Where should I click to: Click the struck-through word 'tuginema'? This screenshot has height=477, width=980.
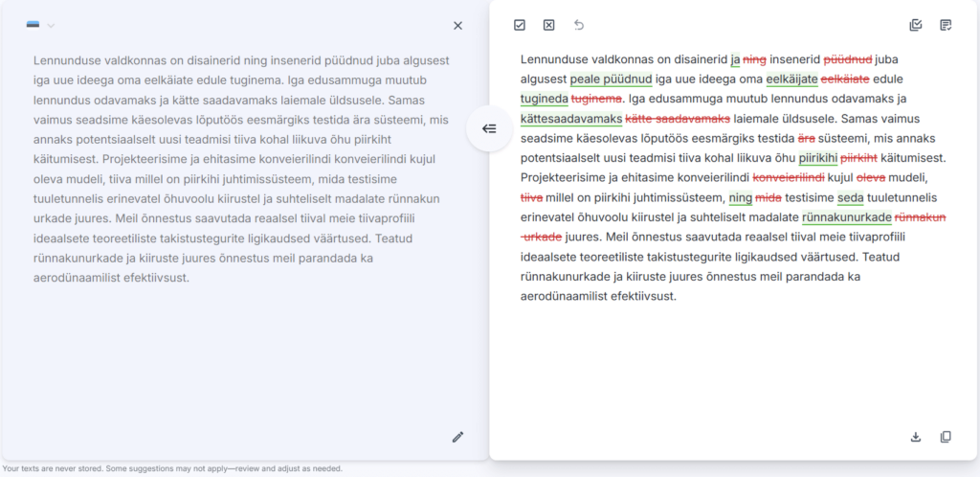pos(596,99)
